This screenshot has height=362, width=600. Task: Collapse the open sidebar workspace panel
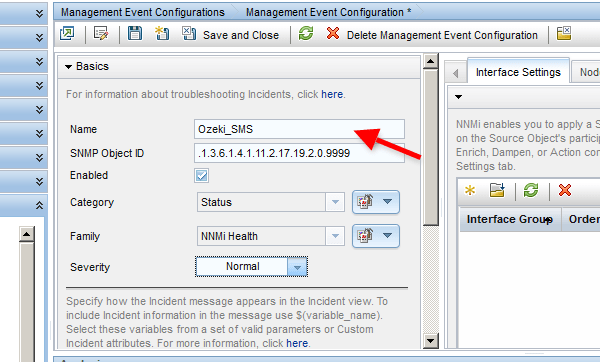click(39, 205)
